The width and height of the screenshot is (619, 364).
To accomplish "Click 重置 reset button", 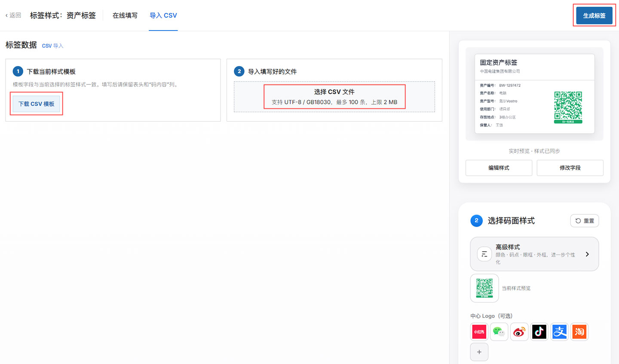I will (x=585, y=221).
